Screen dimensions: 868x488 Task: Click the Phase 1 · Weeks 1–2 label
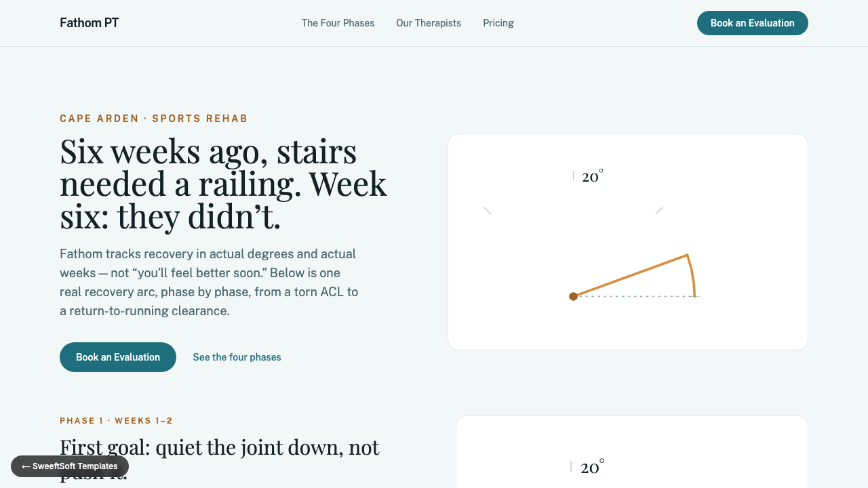(116, 421)
